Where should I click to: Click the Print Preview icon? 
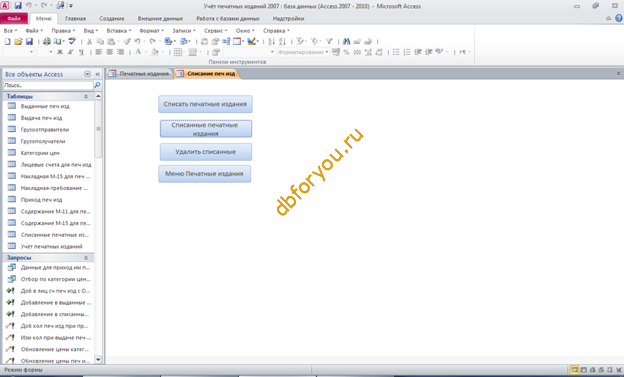coord(58,41)
